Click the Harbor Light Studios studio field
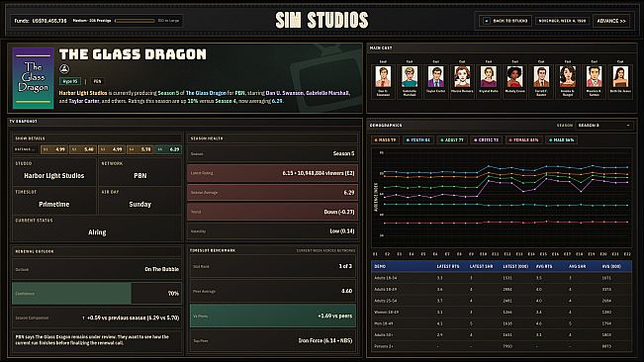644x362 pixels. tap(54, 171)
